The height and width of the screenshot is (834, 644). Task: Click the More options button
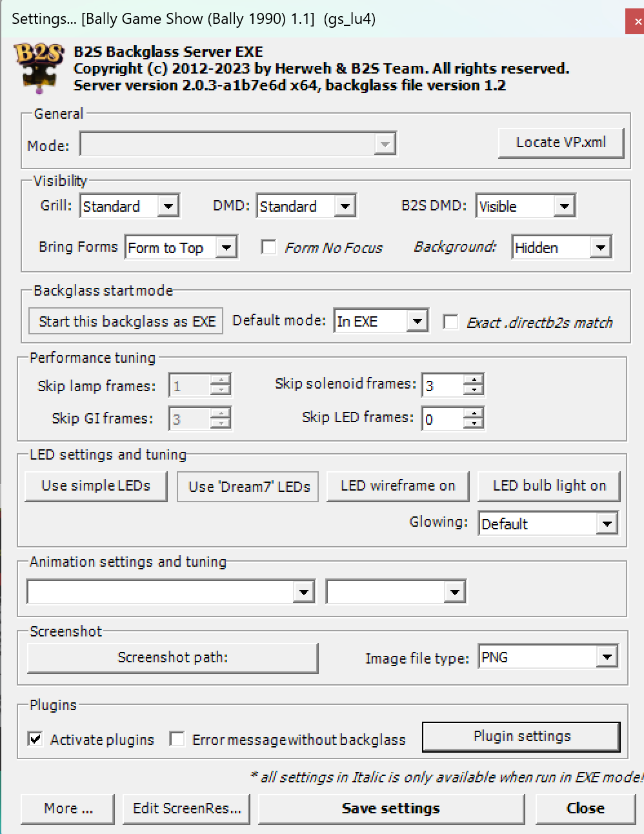(67, 808)
